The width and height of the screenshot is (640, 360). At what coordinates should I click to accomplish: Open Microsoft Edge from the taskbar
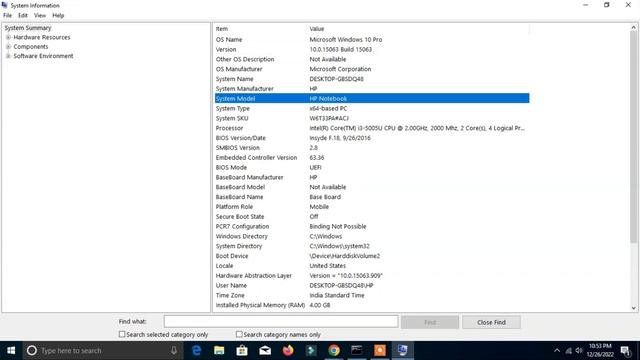[x=196, y=351]
